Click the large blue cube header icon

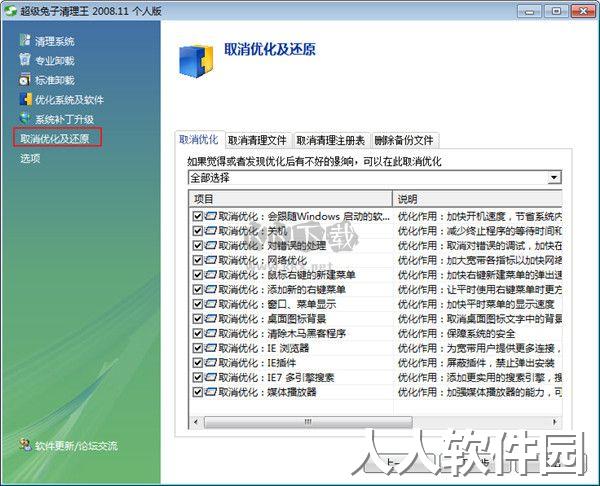tap(196, 61)
